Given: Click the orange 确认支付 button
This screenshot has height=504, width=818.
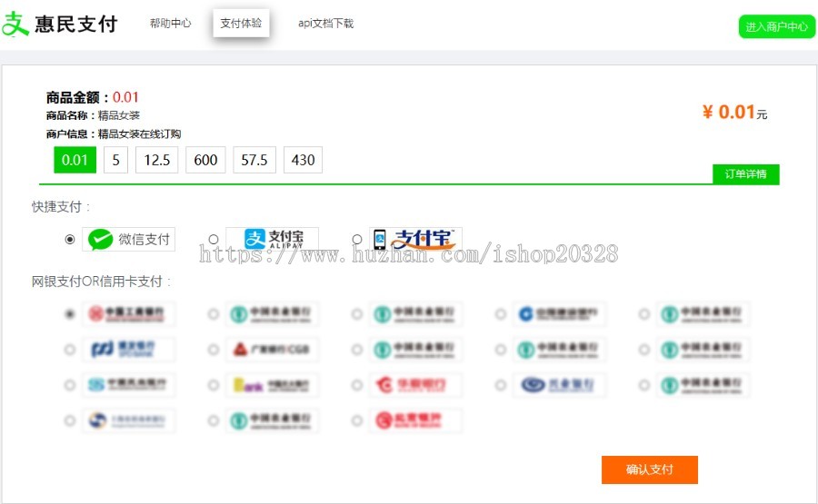Looking at the screenshot, I should [650, 469].
